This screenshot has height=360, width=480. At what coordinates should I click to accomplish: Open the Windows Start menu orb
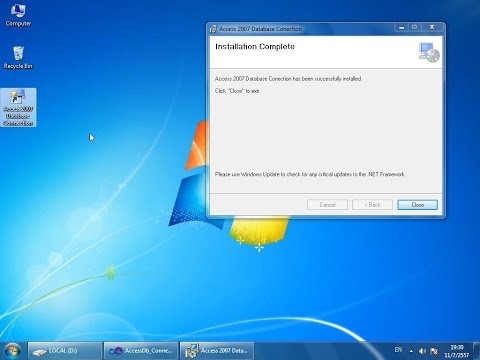coord(12,351)
